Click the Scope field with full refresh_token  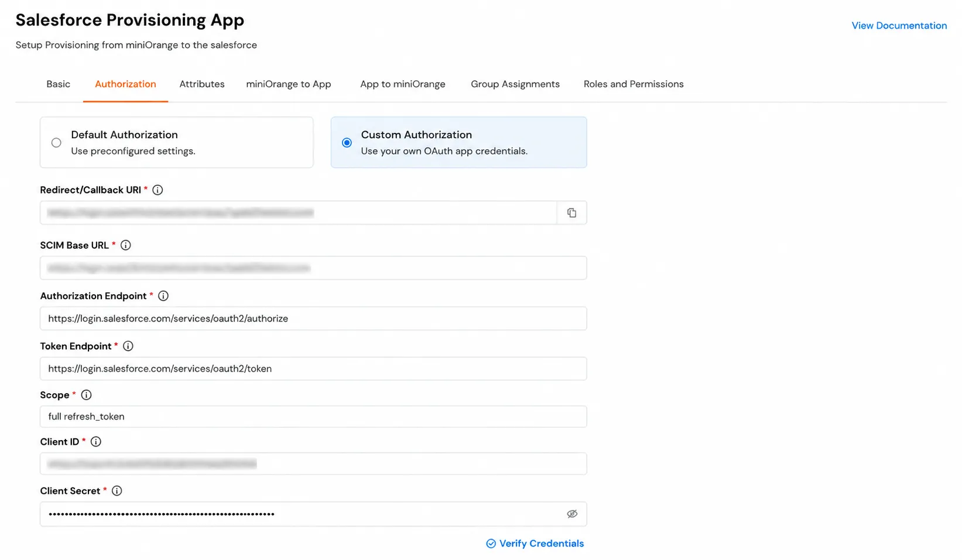(x=313, y=417)
